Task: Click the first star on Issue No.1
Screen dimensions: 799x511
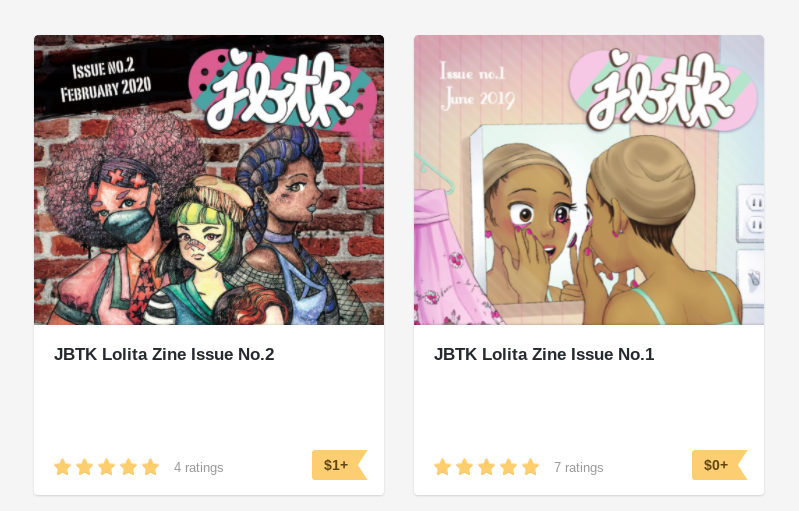Action: (443, 467)
